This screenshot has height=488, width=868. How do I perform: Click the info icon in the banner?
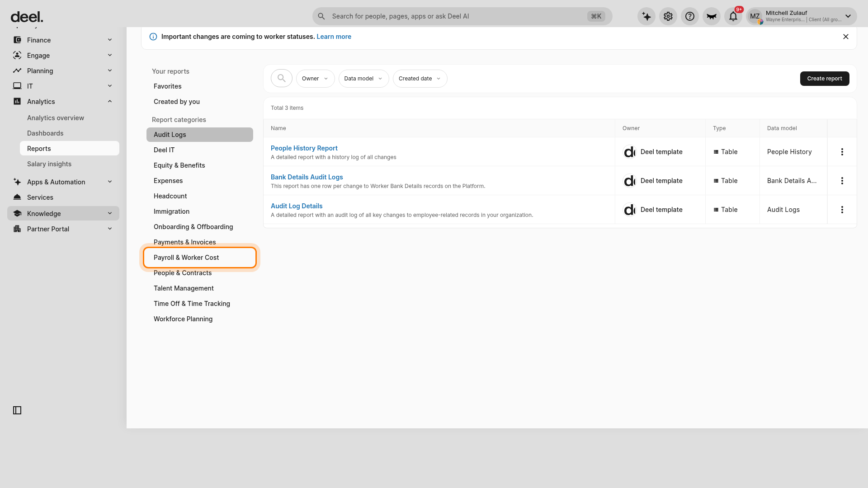[x=153, y=37]
